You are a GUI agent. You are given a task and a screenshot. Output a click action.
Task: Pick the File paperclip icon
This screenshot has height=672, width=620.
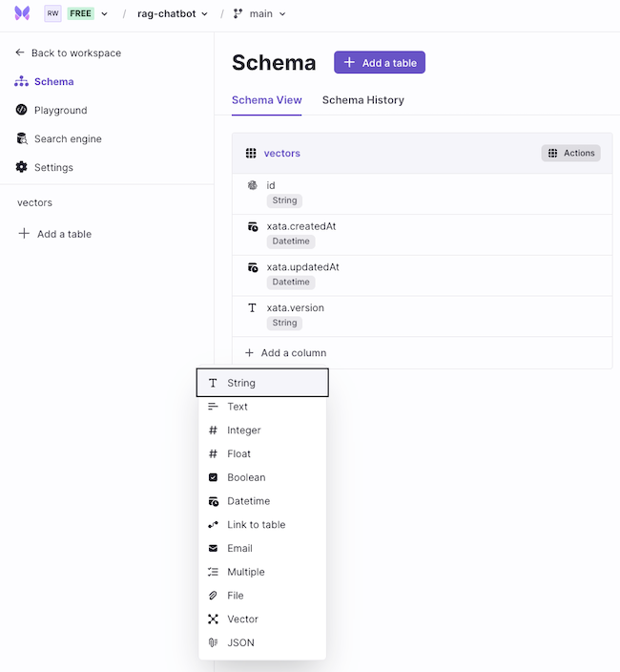coord(213,596)
